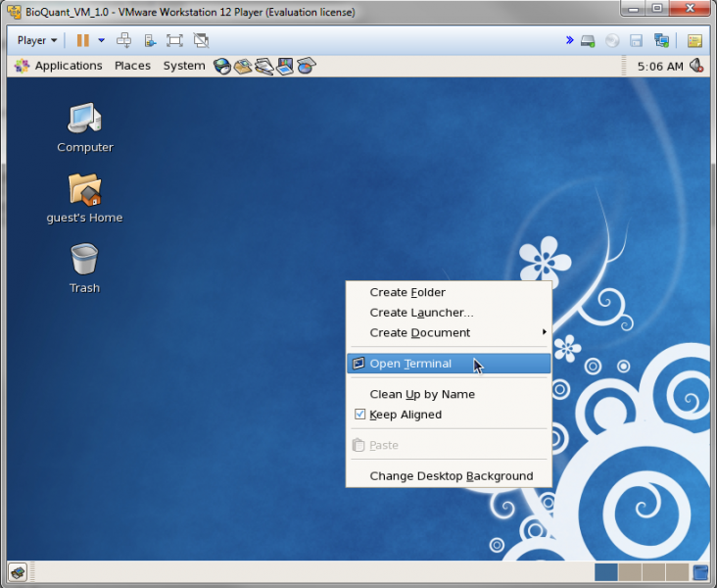Select the Trash desktop icon
Image resolution: width=717 pixels, height=588 pixels.
pos(84,269)
